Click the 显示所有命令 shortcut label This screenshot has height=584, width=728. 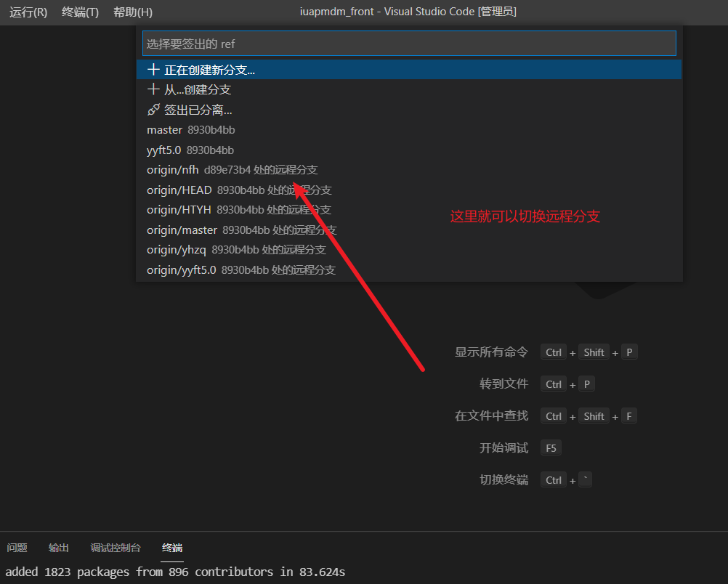(x=491, y=352)
